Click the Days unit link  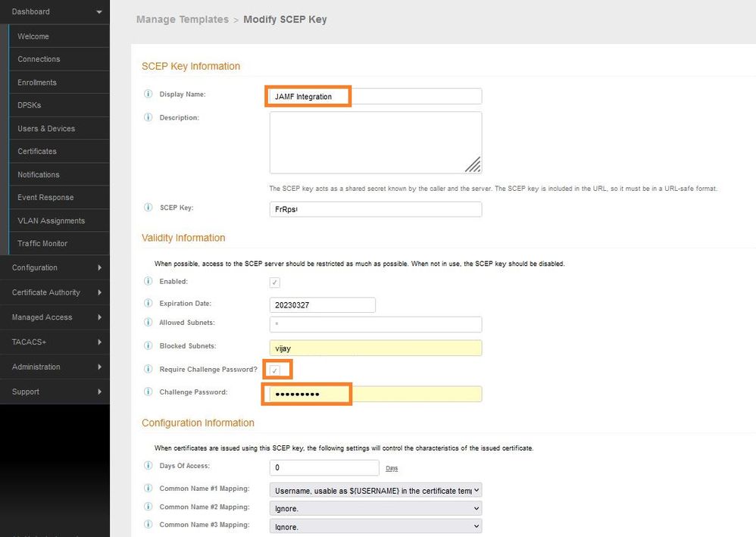click(392, 469)
